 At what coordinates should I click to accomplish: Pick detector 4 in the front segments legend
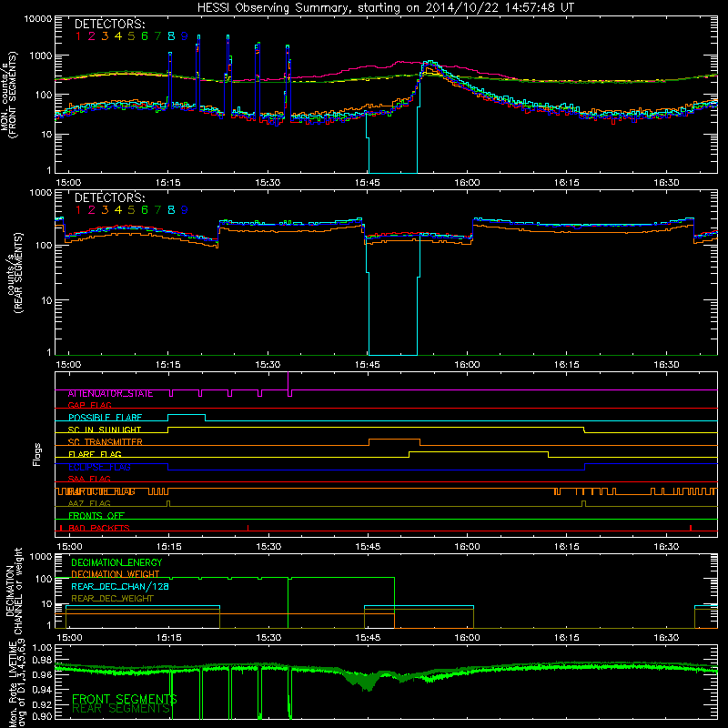[118, 36]
